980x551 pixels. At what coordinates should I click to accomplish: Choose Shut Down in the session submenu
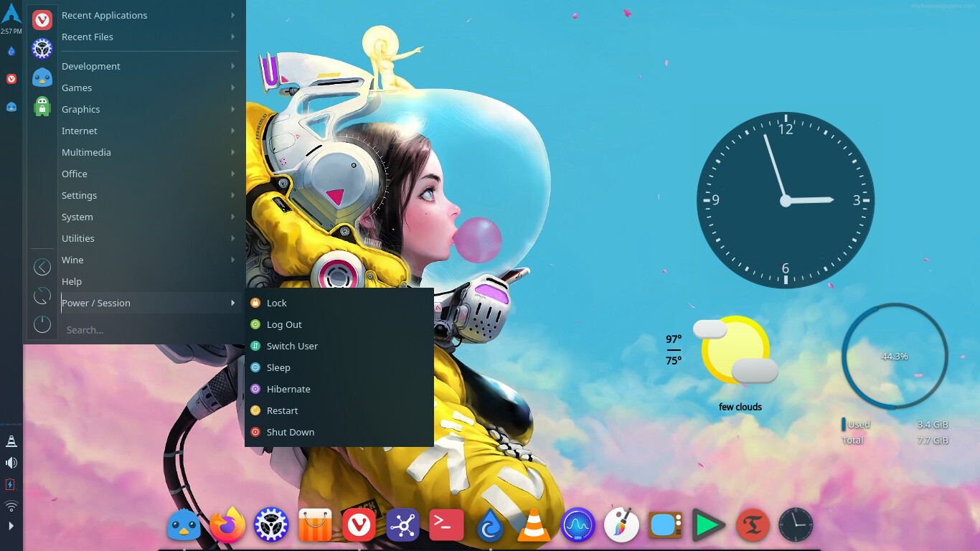[290, 432]
